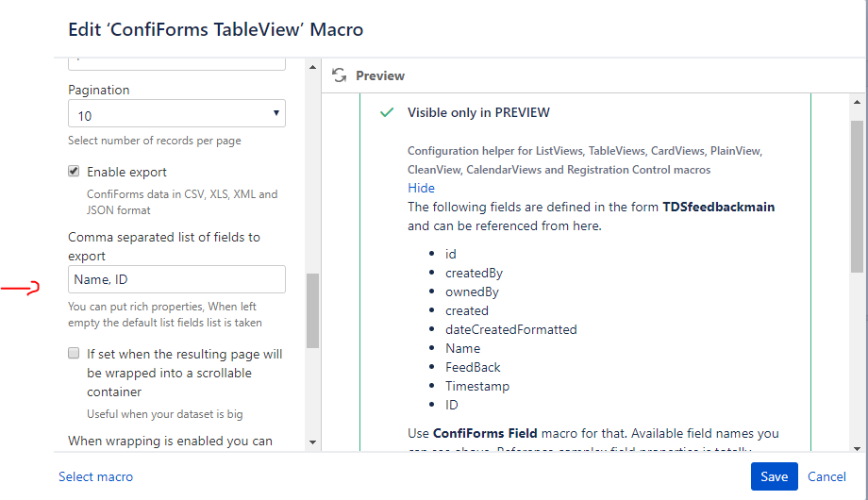This screenshot has height=500, width=868.
Task: Select the 'ownedBy' field name
Action: pos(472,292)
